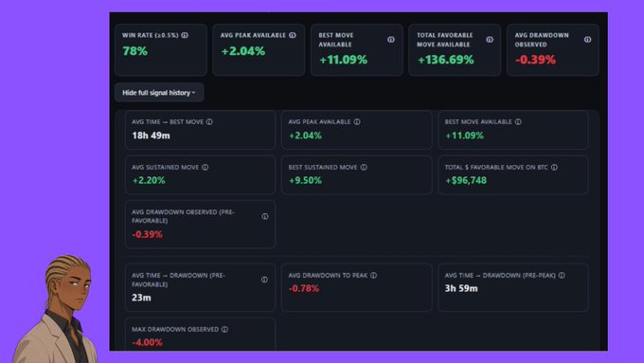Click info icon next to Max Drawdown Observed
The image size is (644, 363).
[224, 329]
